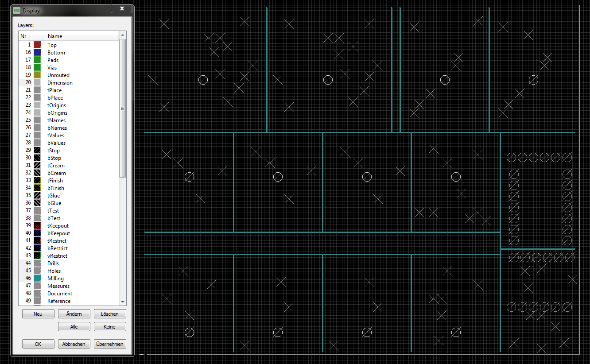Click the Ändern button

[74, 314]
